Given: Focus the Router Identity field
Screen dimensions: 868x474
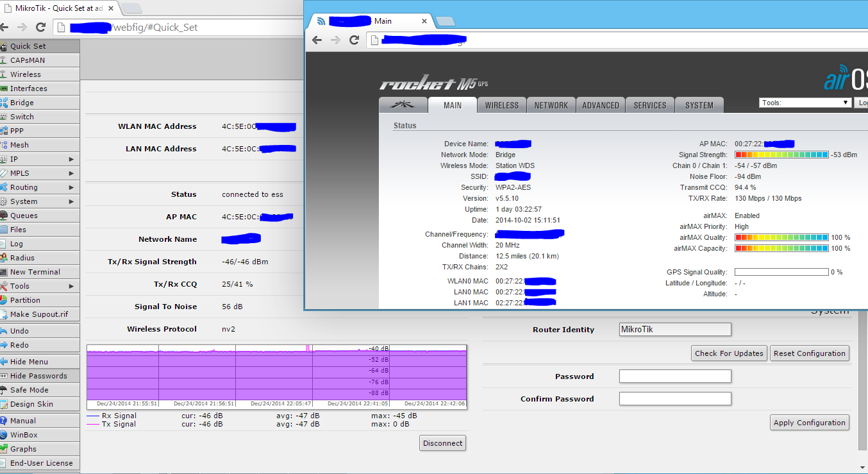Looking at the screenshot, I should coord(675,329).
